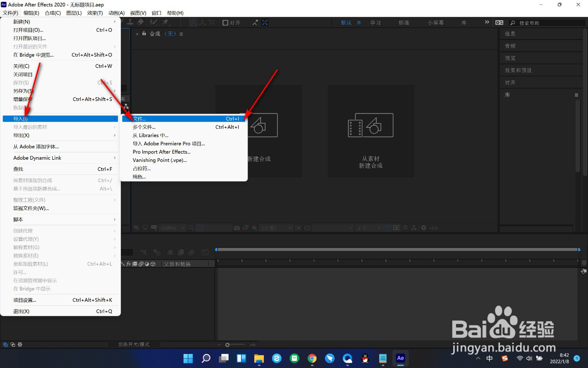Close the 合成 panel tab
The width and height of the screenshot is (588, 368).
coord(137,34)
